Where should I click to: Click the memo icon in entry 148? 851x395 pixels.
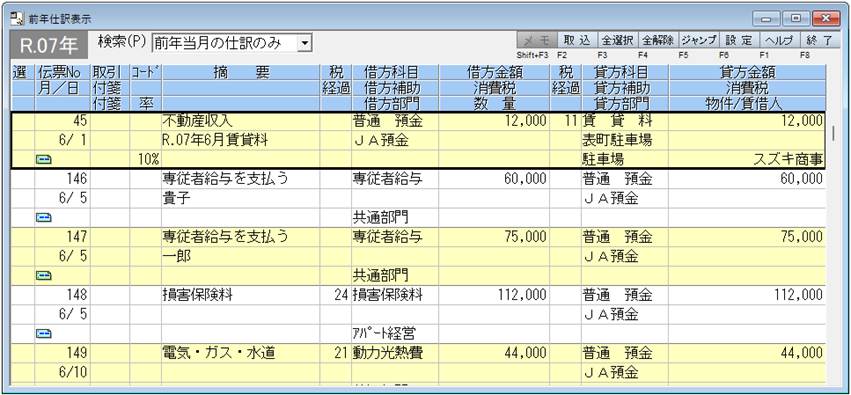pyautogui.click(x=43, y=334)
